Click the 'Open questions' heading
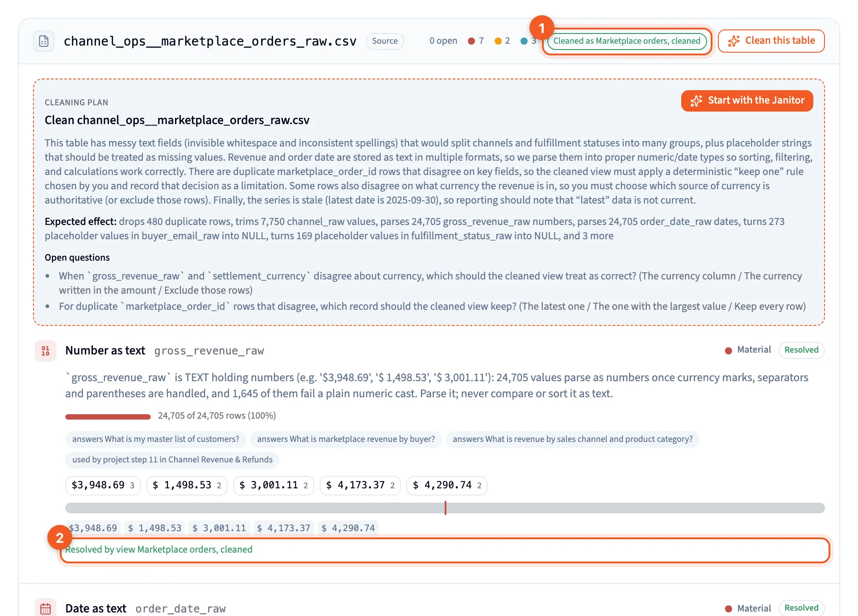 coord(77,258)
